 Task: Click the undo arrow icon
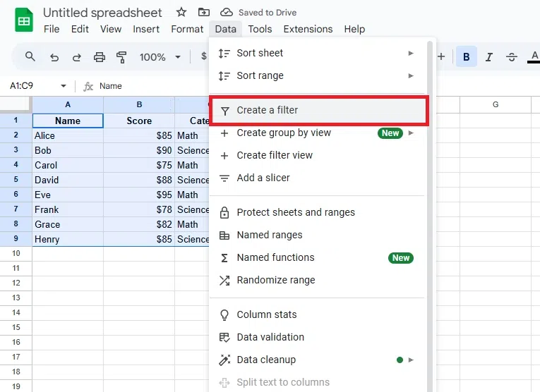coord(54,57)
